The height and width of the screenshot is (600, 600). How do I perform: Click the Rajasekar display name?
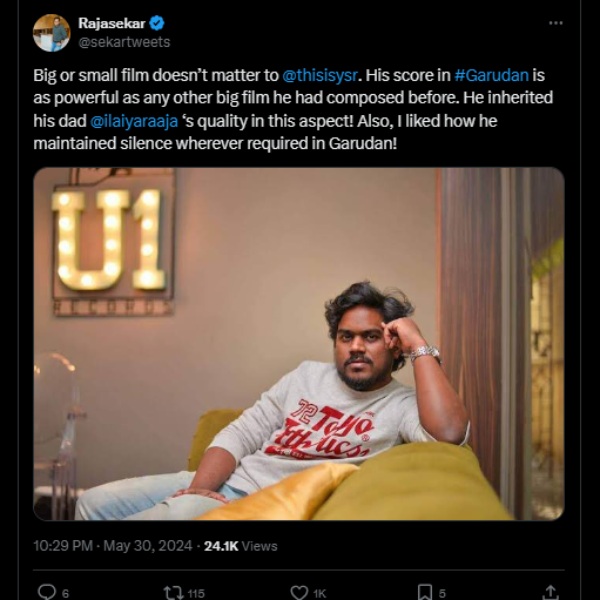pos(111,23)
